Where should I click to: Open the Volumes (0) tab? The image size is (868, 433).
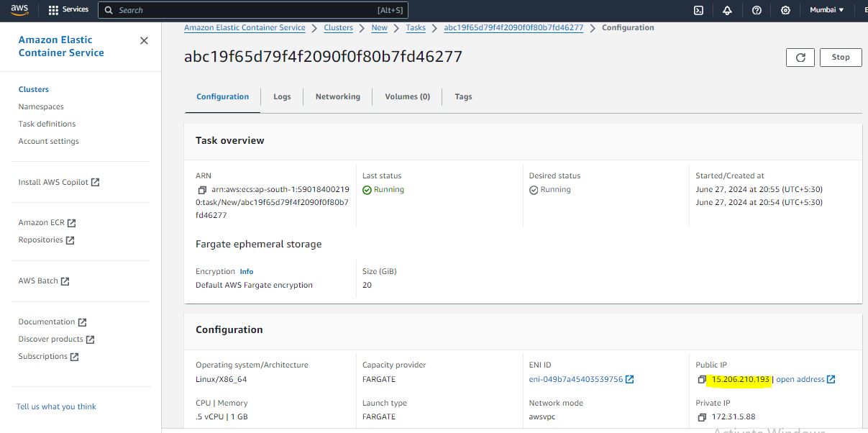click(407, 96)
